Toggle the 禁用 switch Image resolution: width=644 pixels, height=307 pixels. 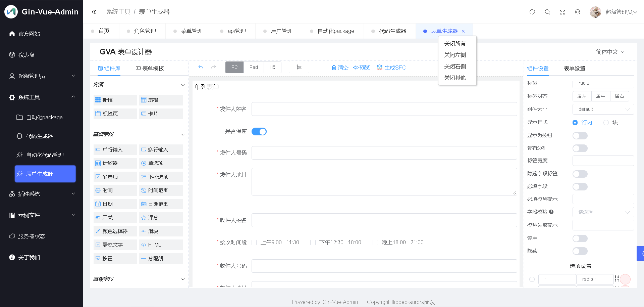(580, 238)
